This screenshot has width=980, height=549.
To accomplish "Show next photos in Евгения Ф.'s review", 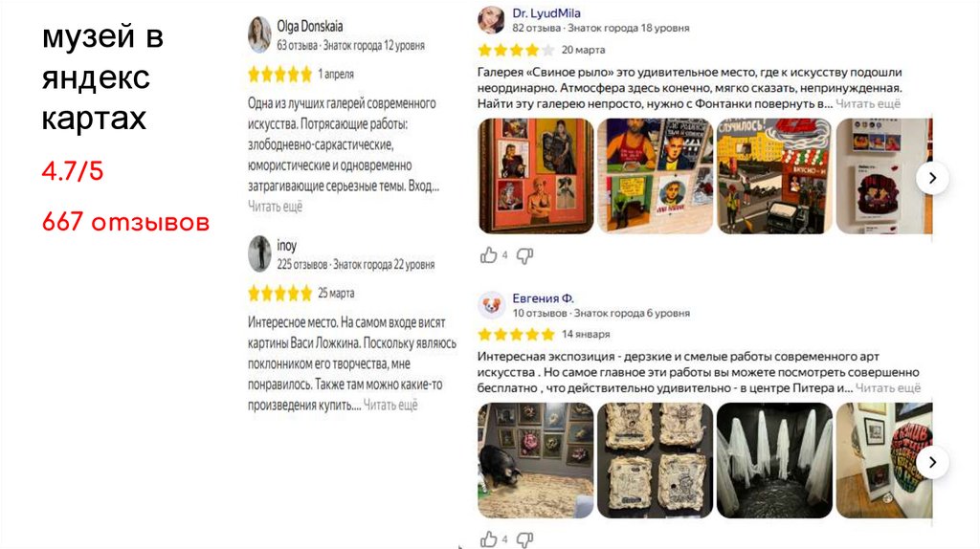I will pos(932,462).
